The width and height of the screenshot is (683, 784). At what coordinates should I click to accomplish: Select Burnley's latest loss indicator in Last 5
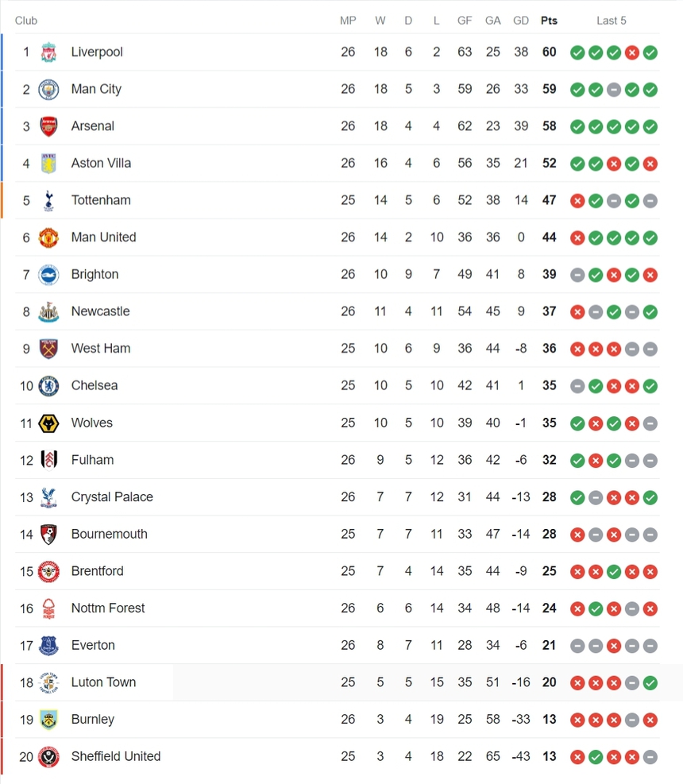coord(650,720)
